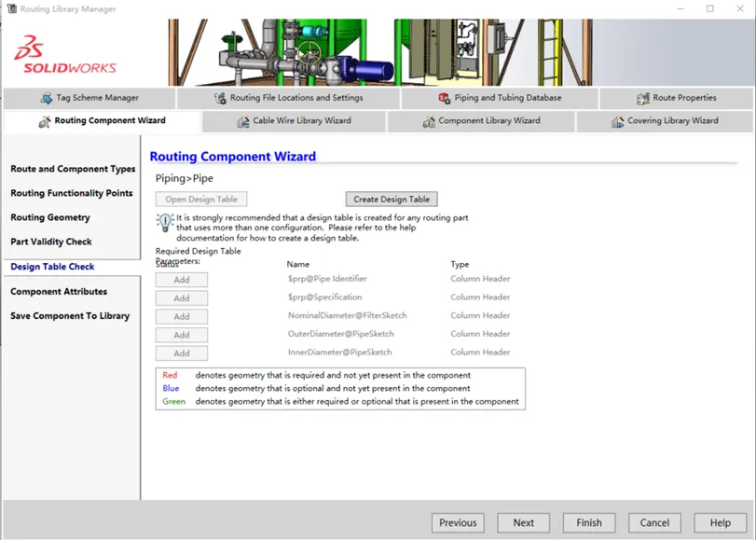The image size is (756, 540).
Task: Click the Route Properties tab icon
Action: (x=642, y=98)
